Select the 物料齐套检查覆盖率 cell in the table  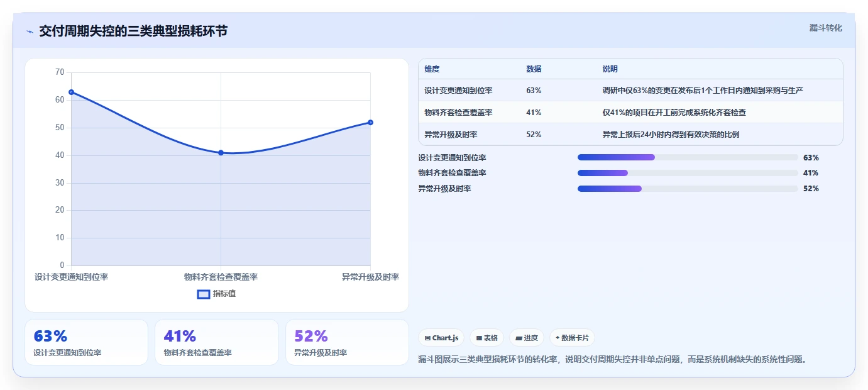[x=458, y=113]
